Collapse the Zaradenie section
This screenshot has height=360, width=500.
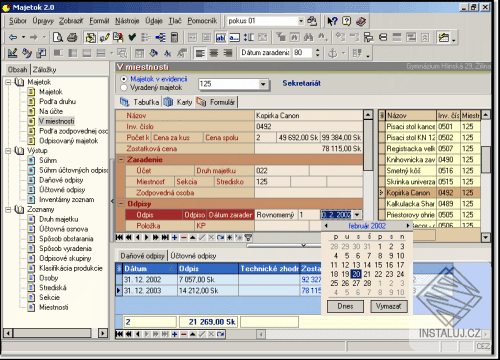[x=121, y=160]
